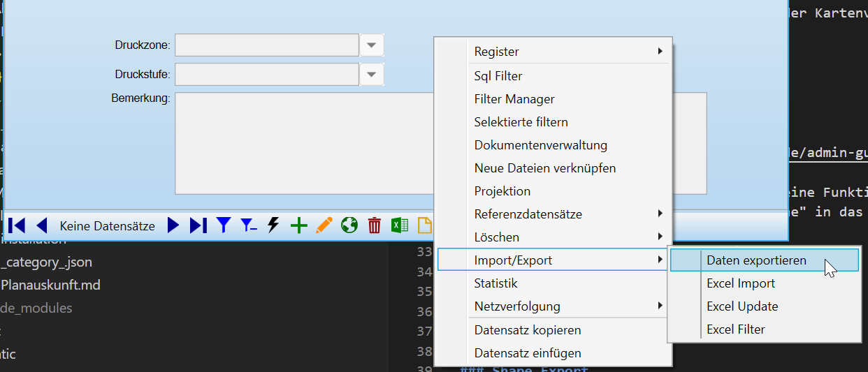Jump to the first record icon
This screenshot has height=372, width=868.
17,225
